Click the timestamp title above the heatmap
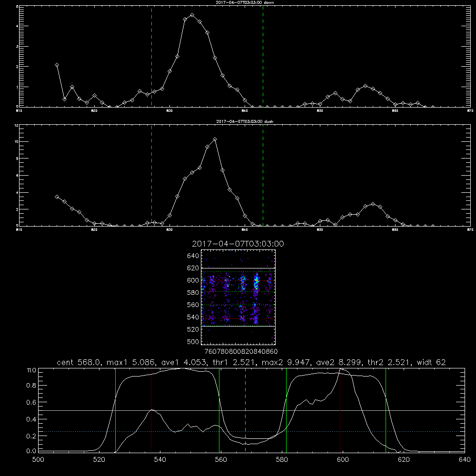The height and width of the screenshot is (476, 476). [238, 244]
